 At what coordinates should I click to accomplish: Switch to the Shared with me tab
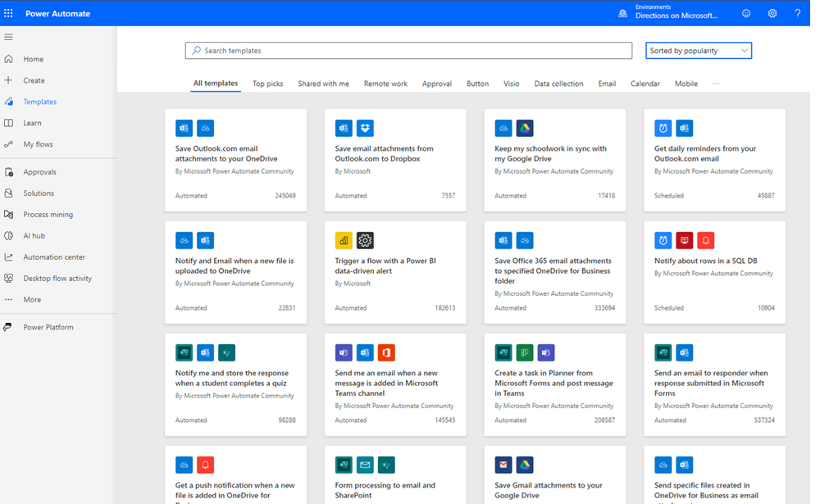pos(323,84)
